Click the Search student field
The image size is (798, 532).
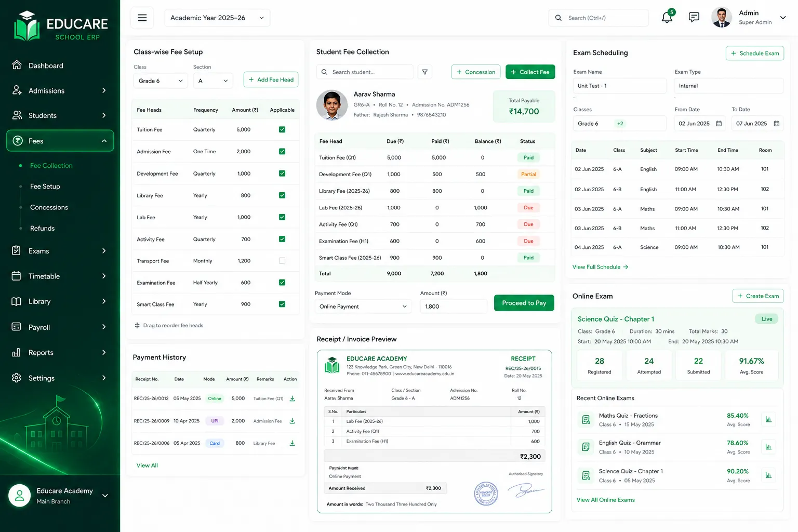pos(365,72)
